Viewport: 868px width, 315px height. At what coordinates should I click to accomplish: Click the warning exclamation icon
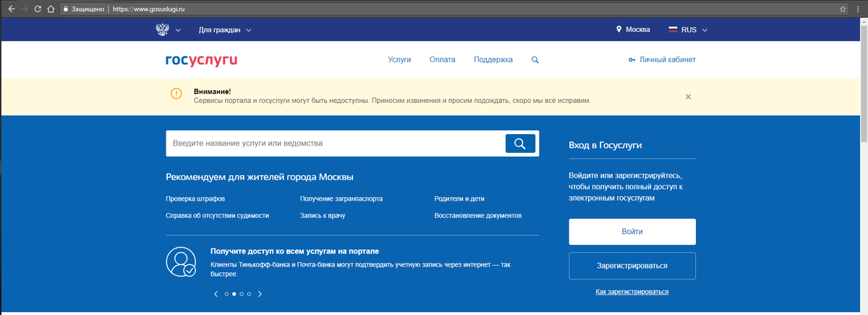click(x=176, y=94)
